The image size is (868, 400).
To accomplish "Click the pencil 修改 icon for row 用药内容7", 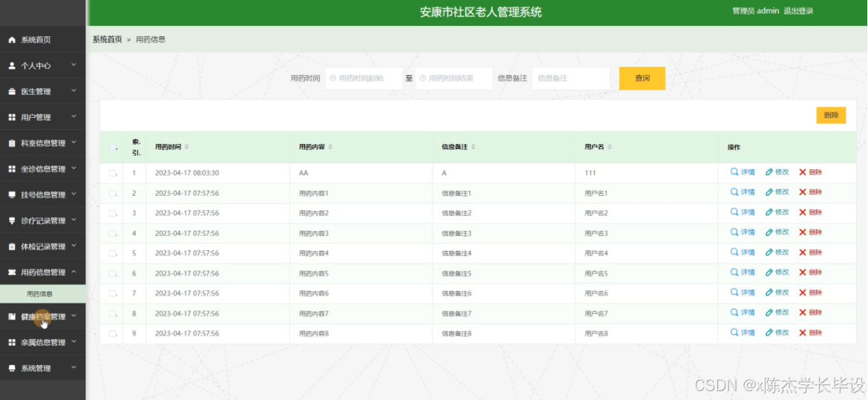I will click(x=769, y=313).
